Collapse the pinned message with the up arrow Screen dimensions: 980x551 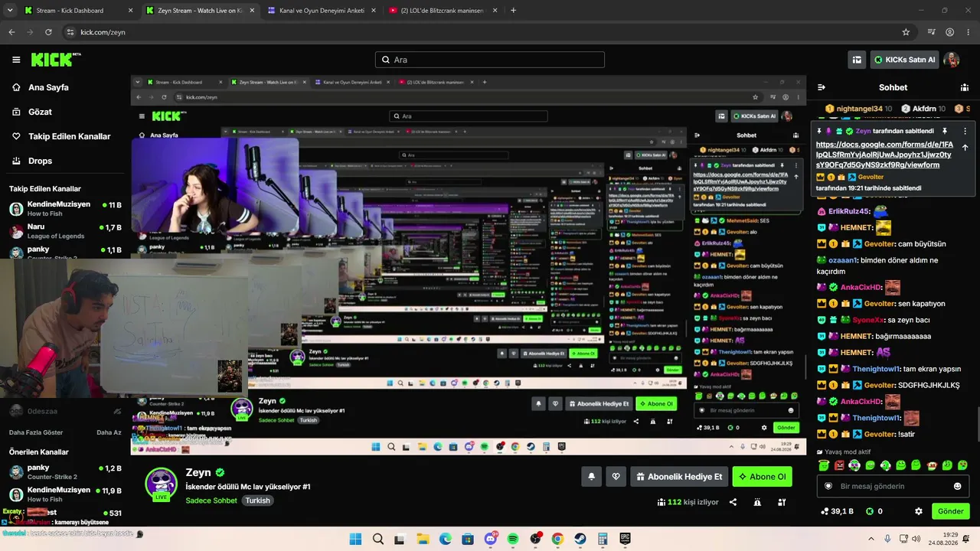click(965, 148)
